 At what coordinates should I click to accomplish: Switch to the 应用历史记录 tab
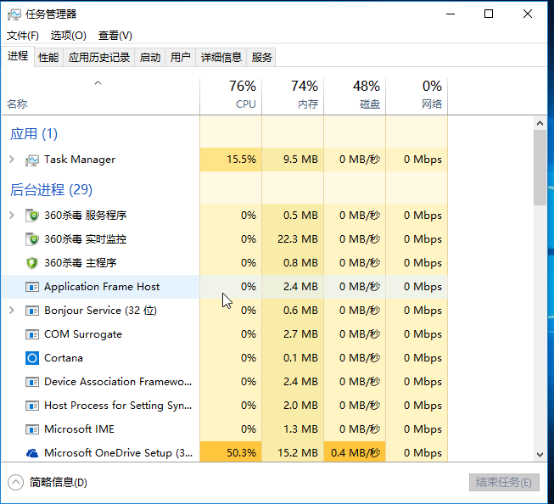pos(99,57)
